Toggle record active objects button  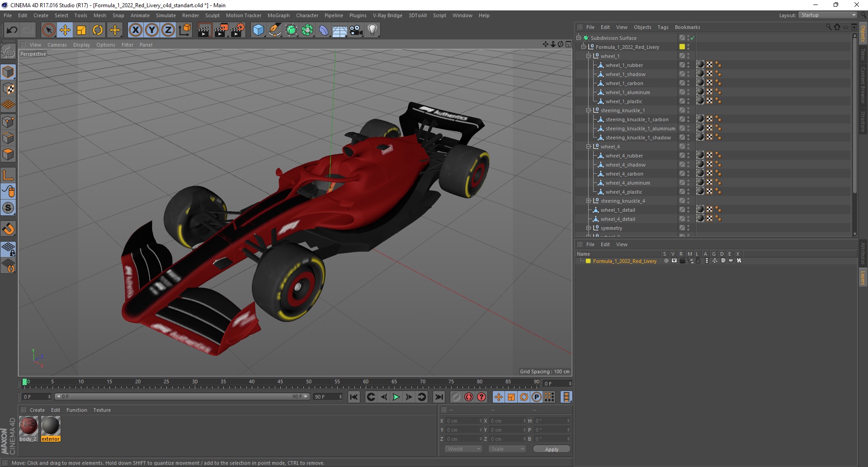pos(456,397)
